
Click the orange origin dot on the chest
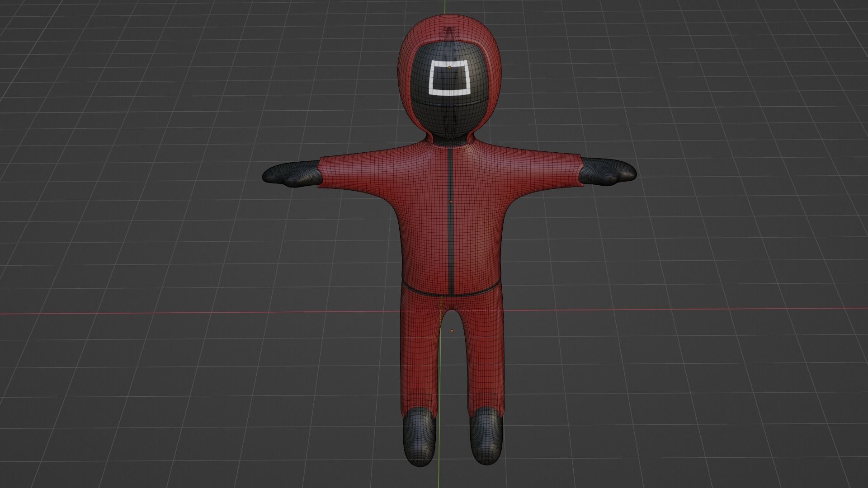coord(451,202)
